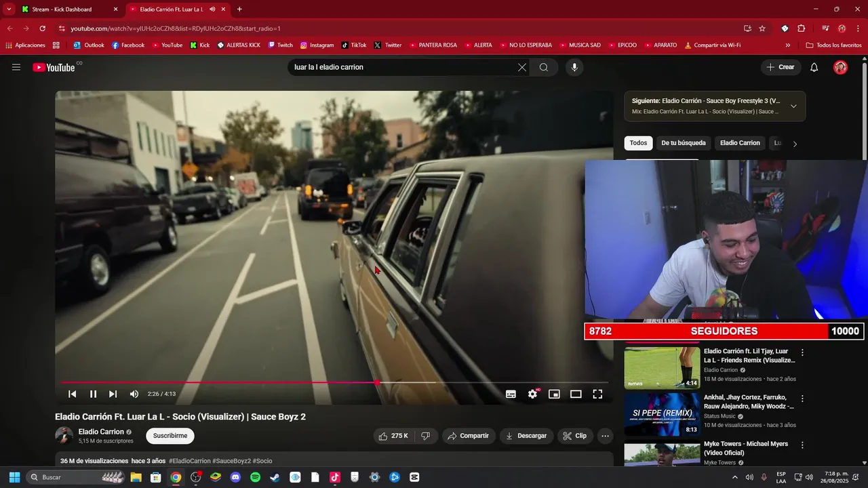Viewport: 868px width, 488px height.
Task: Subscribe to Eladio Carrion channel
Action: point(170,436)
